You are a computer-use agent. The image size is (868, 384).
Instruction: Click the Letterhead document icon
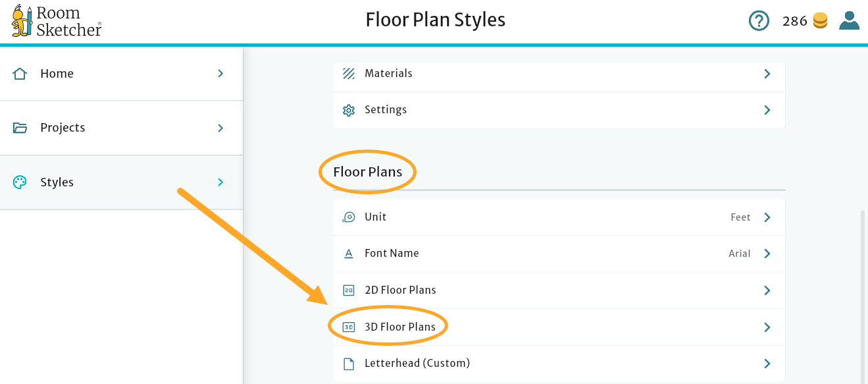pyautogui.click(x=348, y=363)
